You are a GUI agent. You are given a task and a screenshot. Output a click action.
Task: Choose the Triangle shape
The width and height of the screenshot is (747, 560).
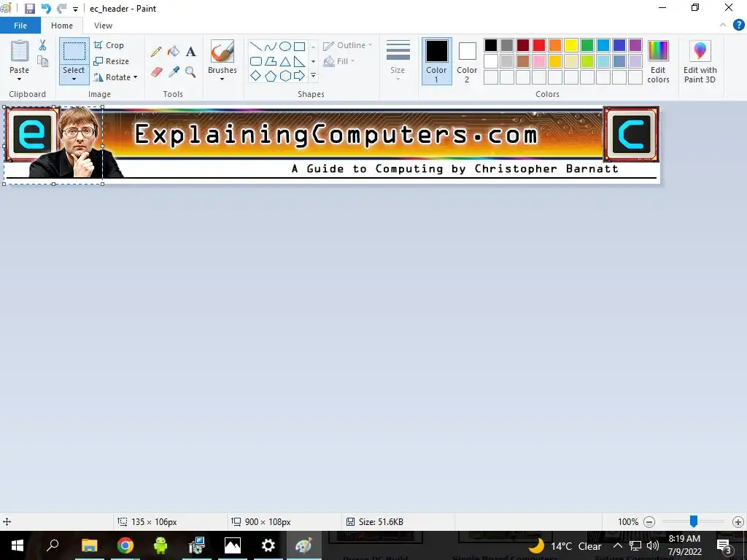[285, 61]
